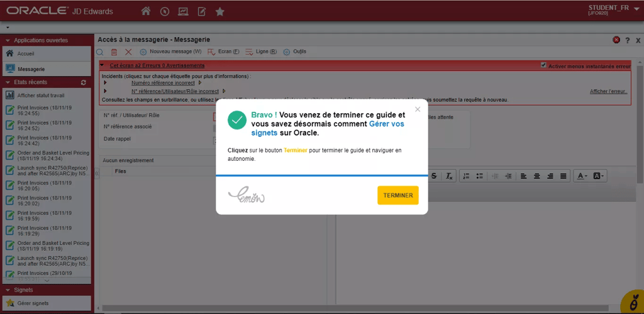The height and width of the screenshot is (314, 644).
Task: Click Numéro référence incorrect link
Action: click(x=163, y=83)
